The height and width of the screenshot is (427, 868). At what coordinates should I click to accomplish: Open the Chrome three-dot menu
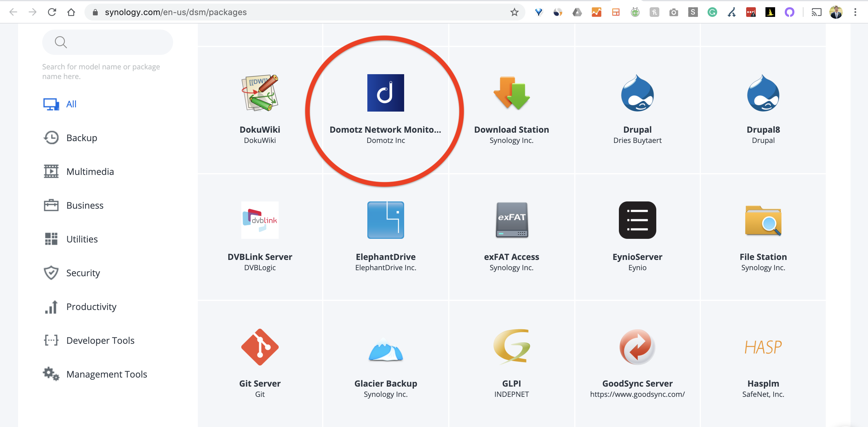tap(855, 12)
